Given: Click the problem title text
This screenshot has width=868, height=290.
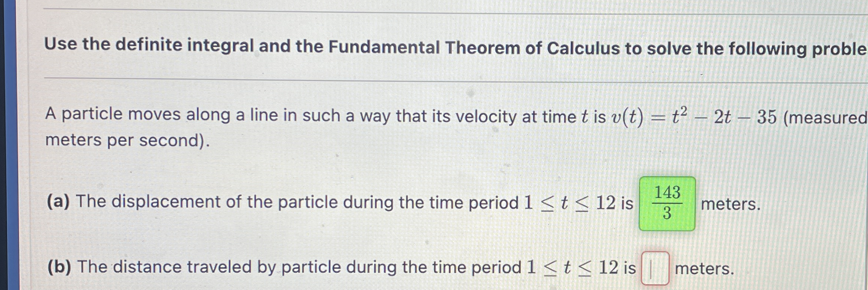Looking at the screenshot, I should coord(414,47).
